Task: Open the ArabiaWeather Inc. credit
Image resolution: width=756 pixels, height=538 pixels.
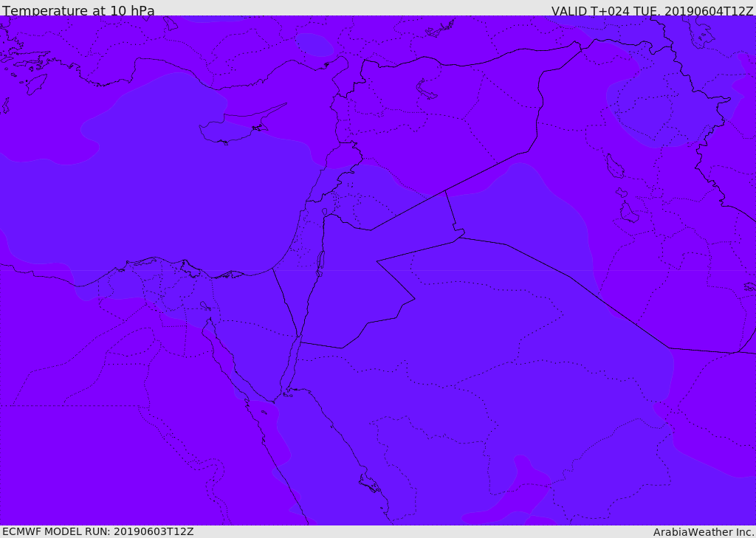Action: (x=704, y=532)
